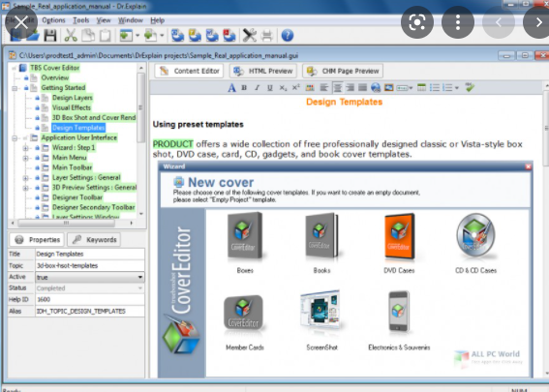Select the Designer Toolbar topic

(77, 197)
